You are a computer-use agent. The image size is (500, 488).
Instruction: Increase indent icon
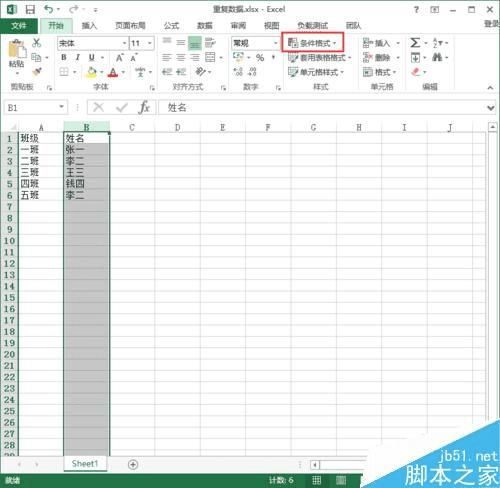[x=181, y=72]
